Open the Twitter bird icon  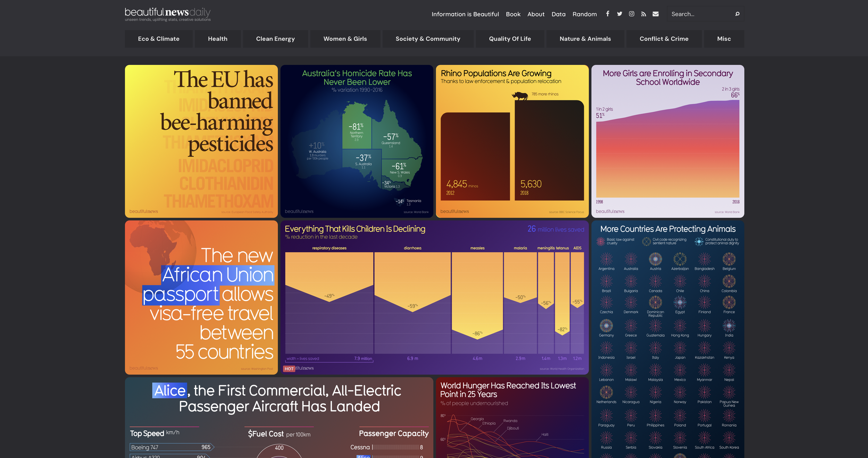coord(619,14)
